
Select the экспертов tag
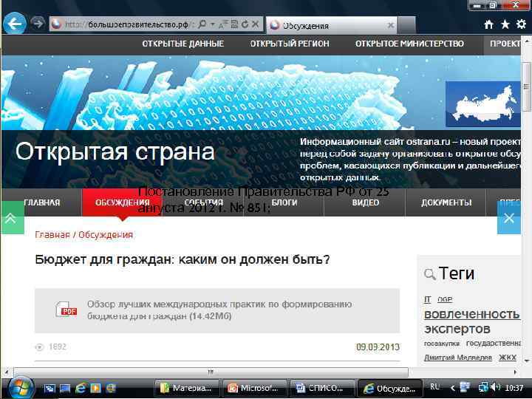coord(457,329)
